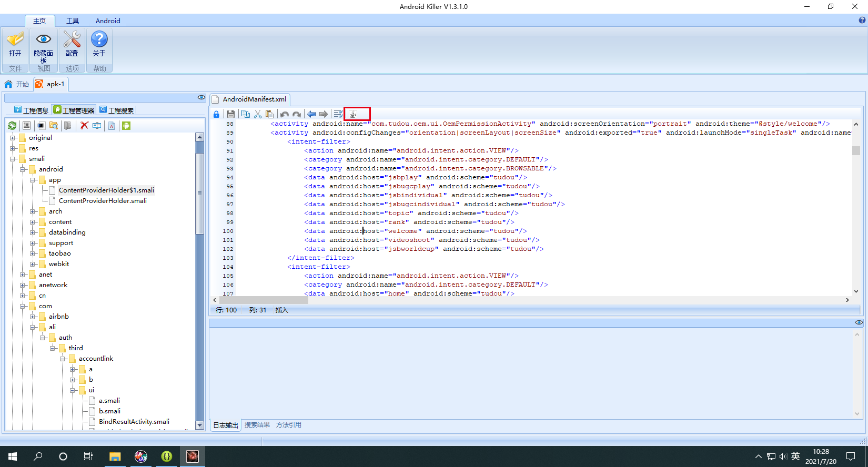Paste from clipboard icon in editor toolbar
868x467 pixels.
(270, 114)
